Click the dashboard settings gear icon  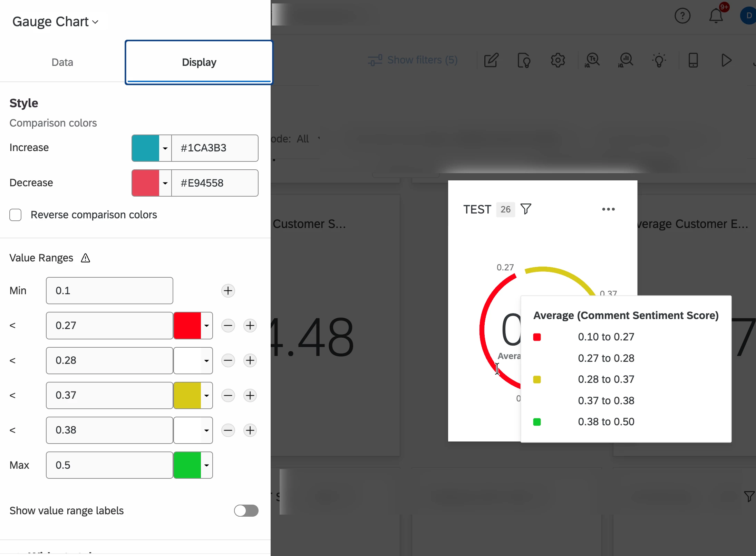[558, 60]
